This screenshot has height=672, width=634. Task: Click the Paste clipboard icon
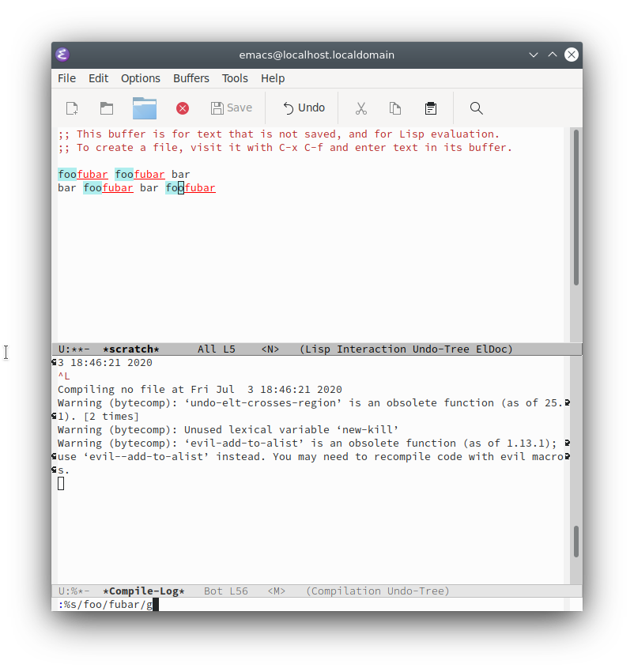tap(431, 108)
